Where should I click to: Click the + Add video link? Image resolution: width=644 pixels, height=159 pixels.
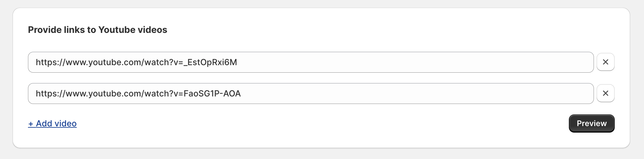click(x=52, y=123)
